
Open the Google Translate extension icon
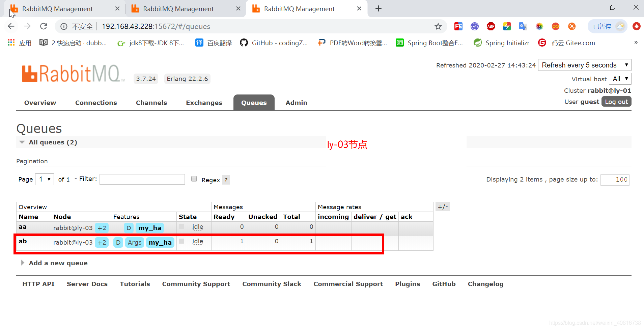point(523,26)
